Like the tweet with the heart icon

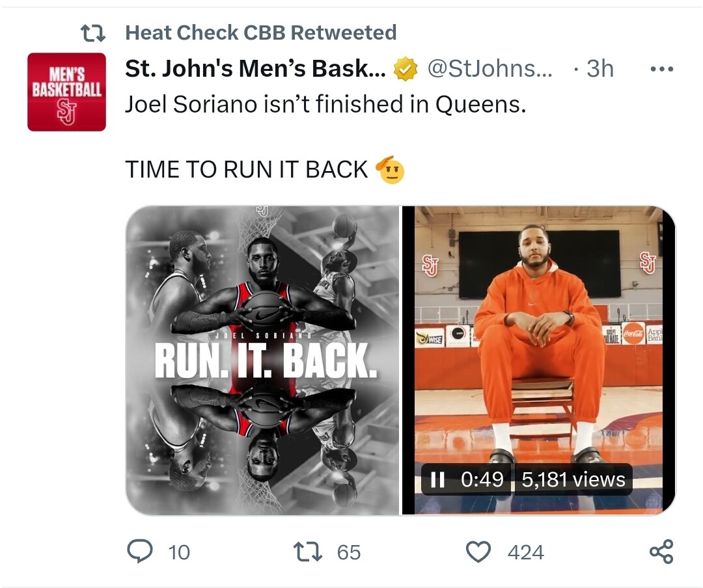pos(478,552)
